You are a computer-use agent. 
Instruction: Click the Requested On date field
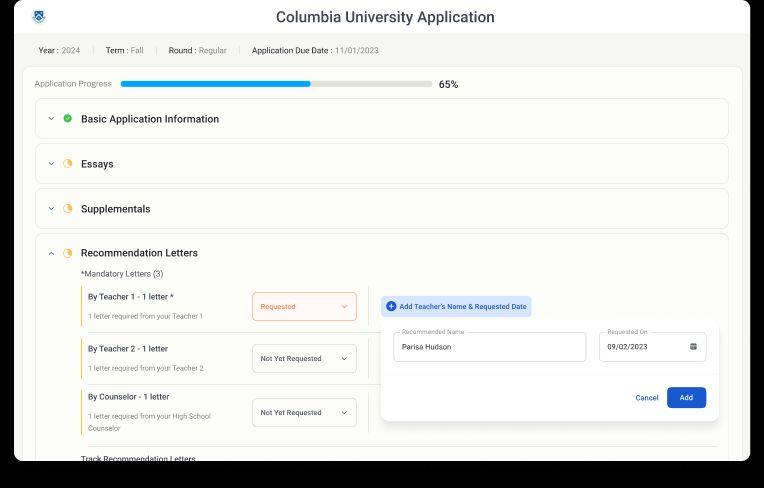652,347
